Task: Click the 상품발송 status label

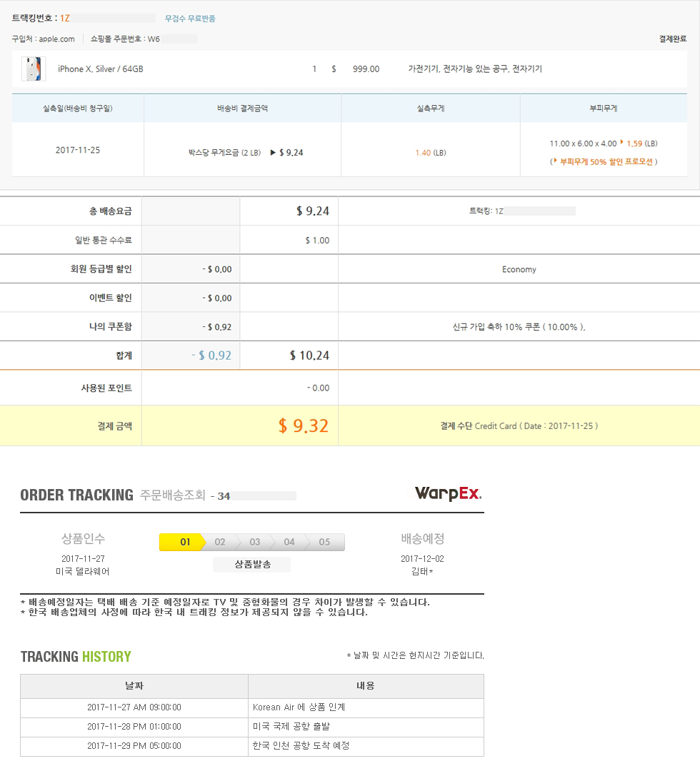Action: pyautogui.click(x=251, y=564)
